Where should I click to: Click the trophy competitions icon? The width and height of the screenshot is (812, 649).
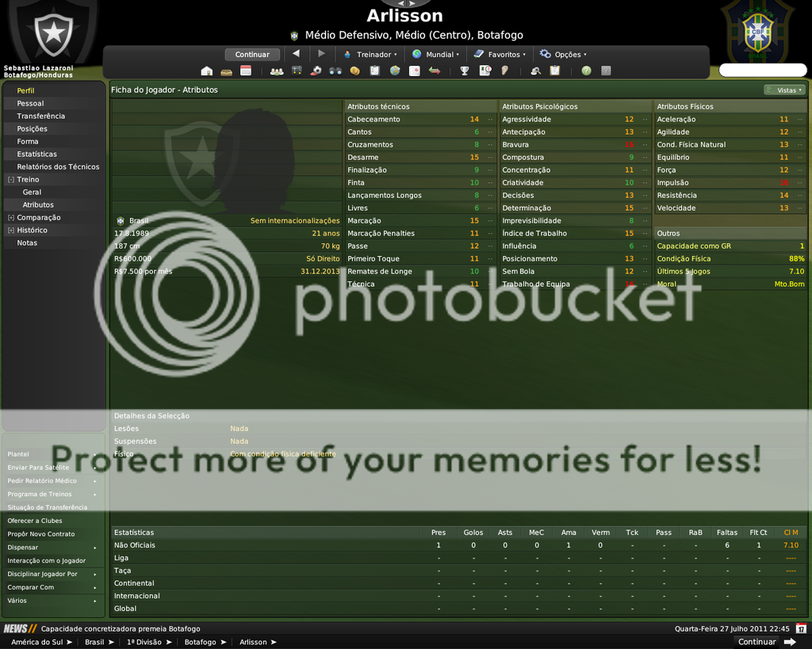(465, 71)
